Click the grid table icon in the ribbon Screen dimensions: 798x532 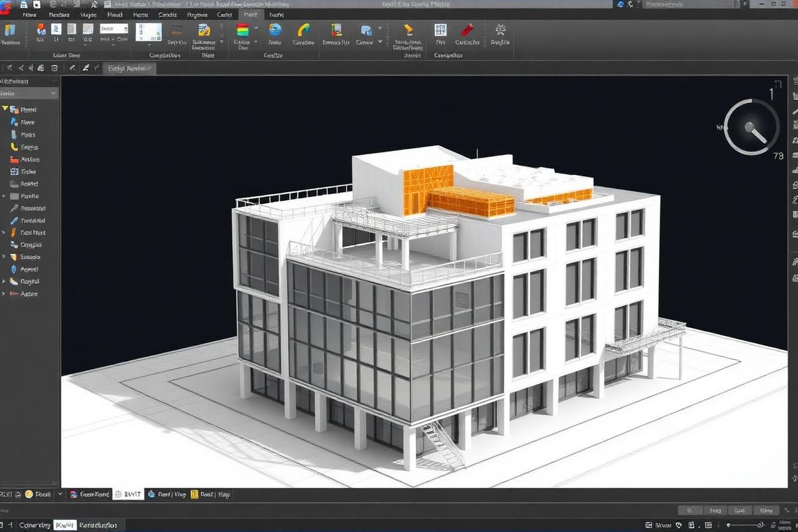[x=440, y=30]
